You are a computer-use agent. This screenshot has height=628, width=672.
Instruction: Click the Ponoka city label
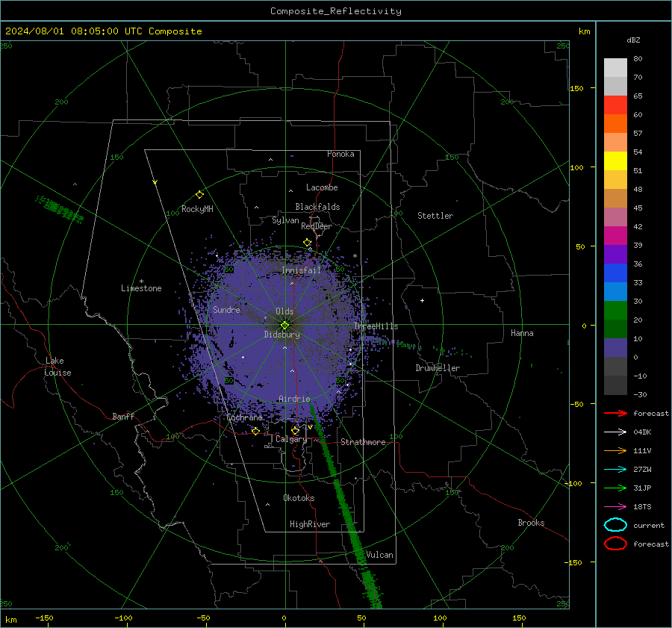(x=340, y=154)
